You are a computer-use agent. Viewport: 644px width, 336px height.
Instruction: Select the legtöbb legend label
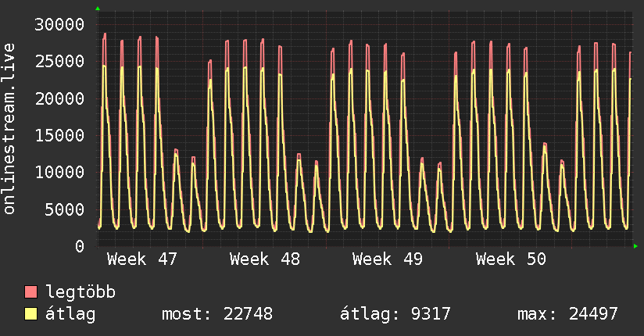pos(80,292)
